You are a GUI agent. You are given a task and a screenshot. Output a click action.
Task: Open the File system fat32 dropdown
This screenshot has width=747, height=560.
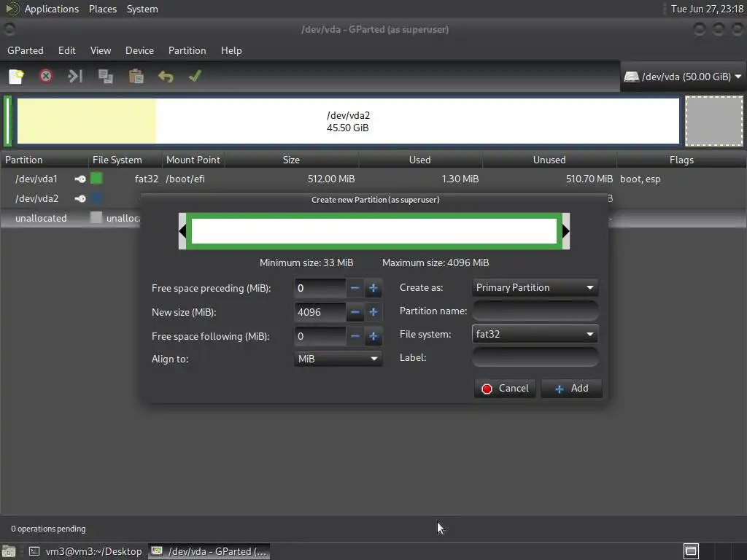click(535, 334)
